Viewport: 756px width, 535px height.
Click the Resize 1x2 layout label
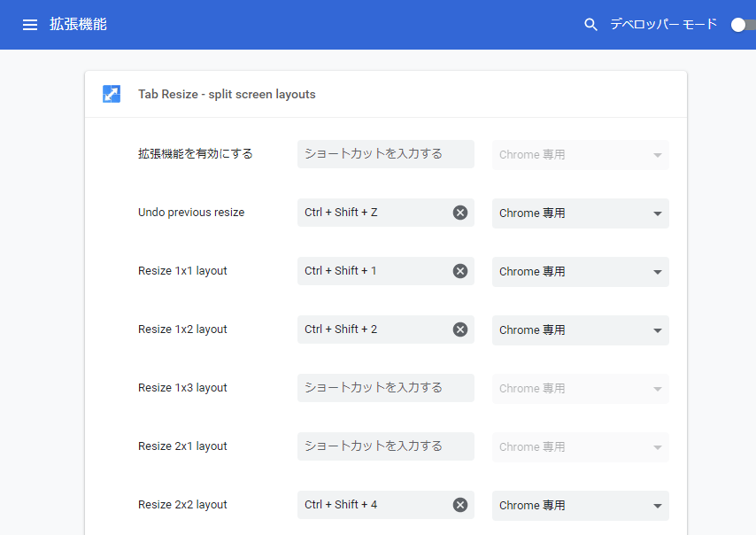182,330
